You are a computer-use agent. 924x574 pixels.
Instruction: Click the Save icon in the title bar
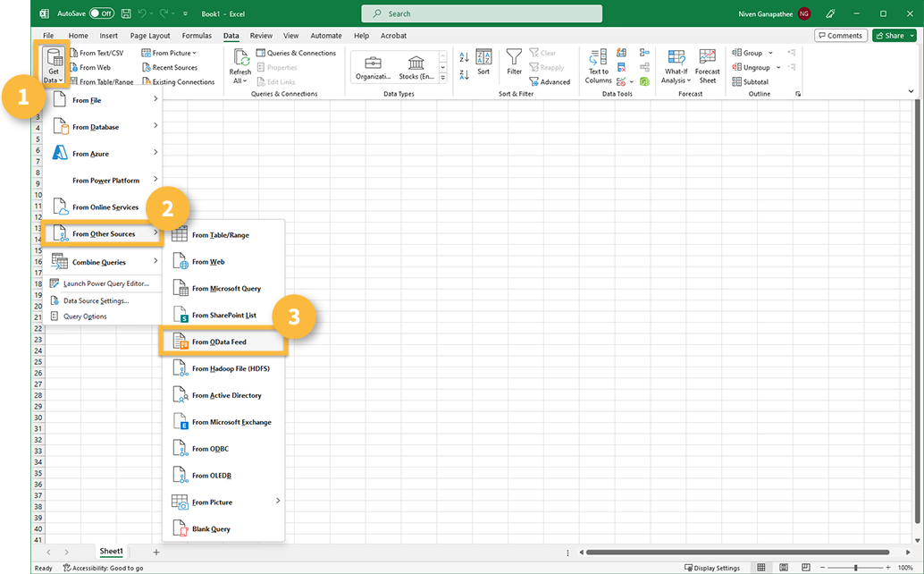(126, 13)
